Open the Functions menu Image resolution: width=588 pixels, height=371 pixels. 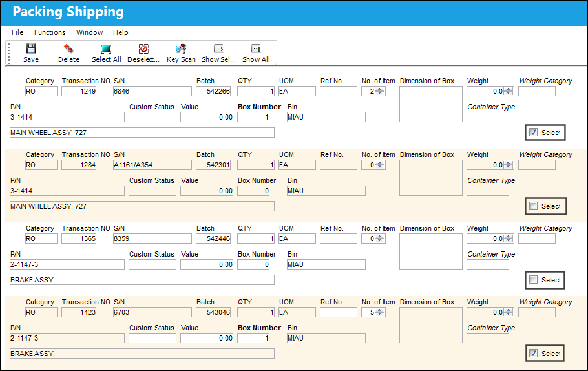pyautogui.click(x=50, y=32)
